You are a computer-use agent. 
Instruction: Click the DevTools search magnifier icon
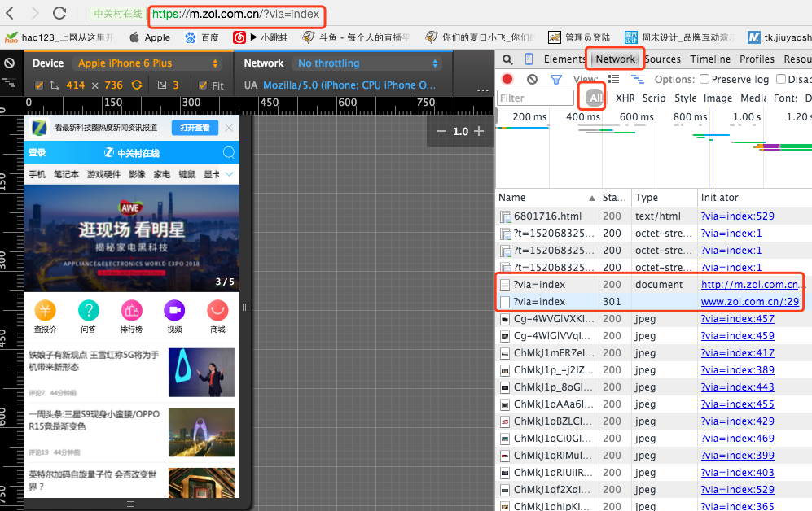point(507,59)
